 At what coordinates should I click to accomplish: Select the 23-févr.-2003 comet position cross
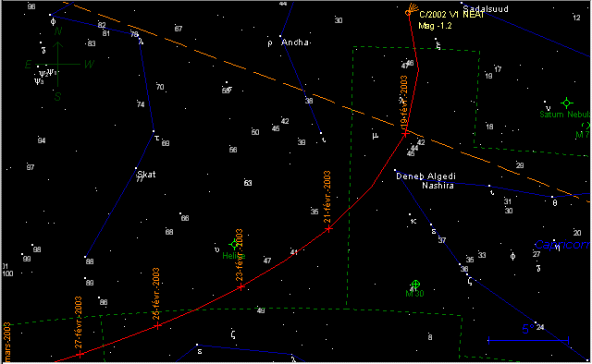[x=240, y=287]
